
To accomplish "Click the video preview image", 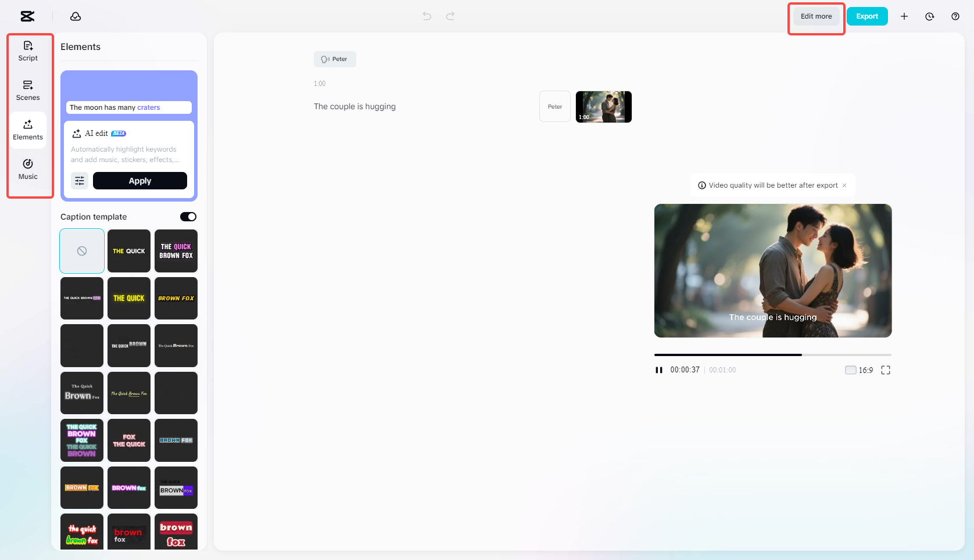I will [x=773, y=271].
